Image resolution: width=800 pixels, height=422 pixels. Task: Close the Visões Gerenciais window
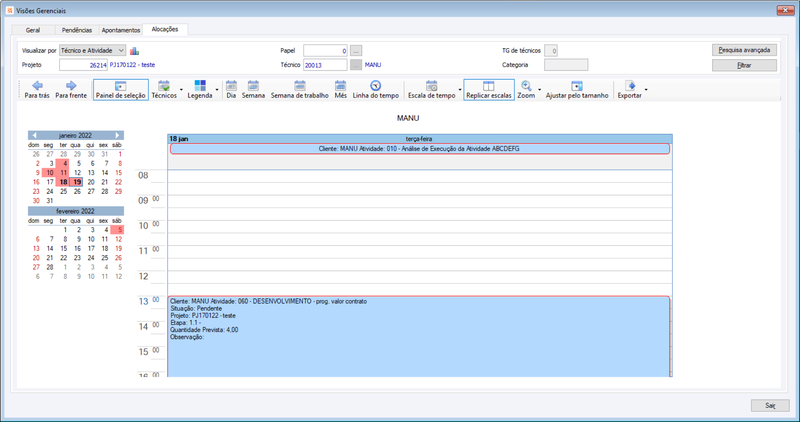tap(784, 10)
